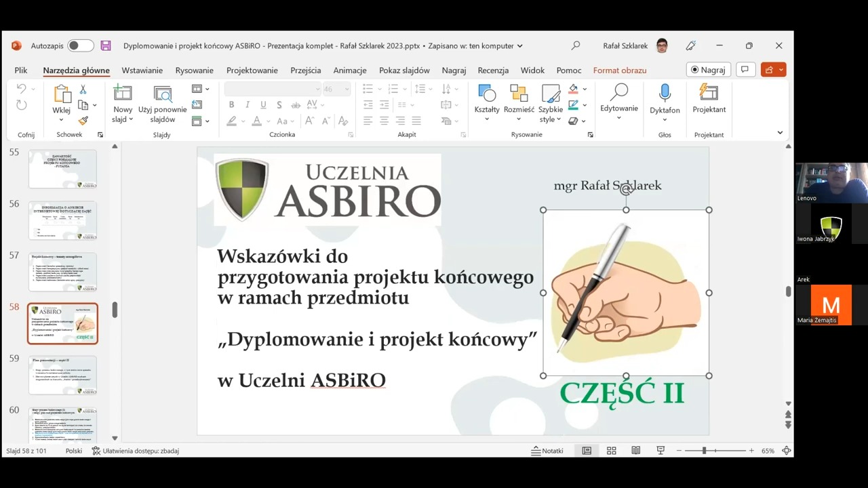The image size is (868, 488).
Task: Click the Undo arrow in Cofnij group
Action: 21,89
